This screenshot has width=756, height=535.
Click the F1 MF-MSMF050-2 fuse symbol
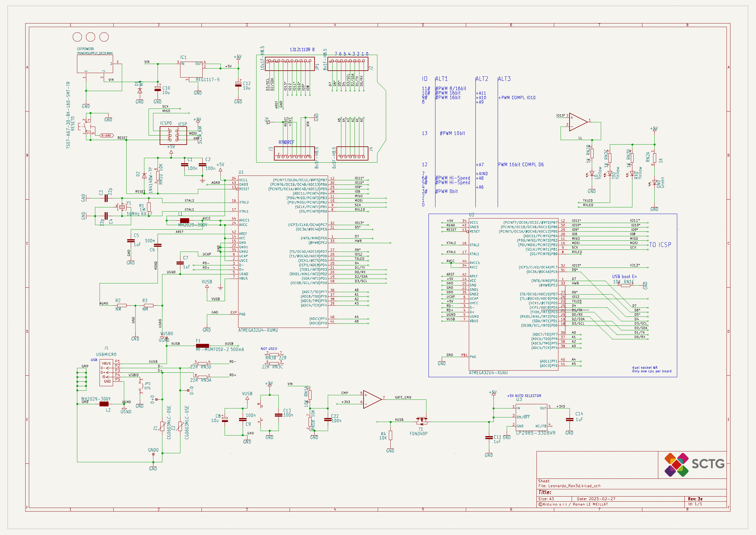click(202, 346)
